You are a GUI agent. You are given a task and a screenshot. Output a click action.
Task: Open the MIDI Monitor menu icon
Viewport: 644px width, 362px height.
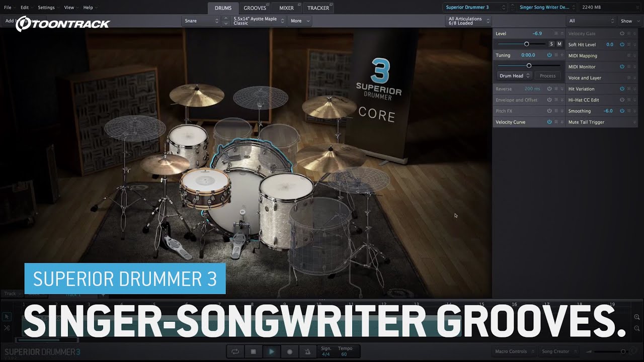[629, 67]
